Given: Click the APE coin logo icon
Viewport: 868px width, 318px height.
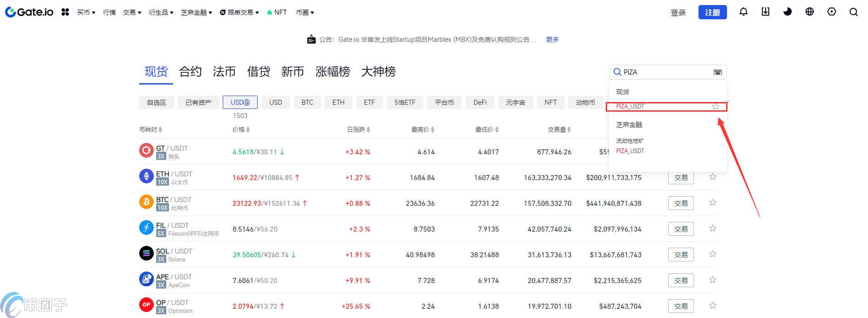Looking at the screenshot, I should click(x=147, y=279).
